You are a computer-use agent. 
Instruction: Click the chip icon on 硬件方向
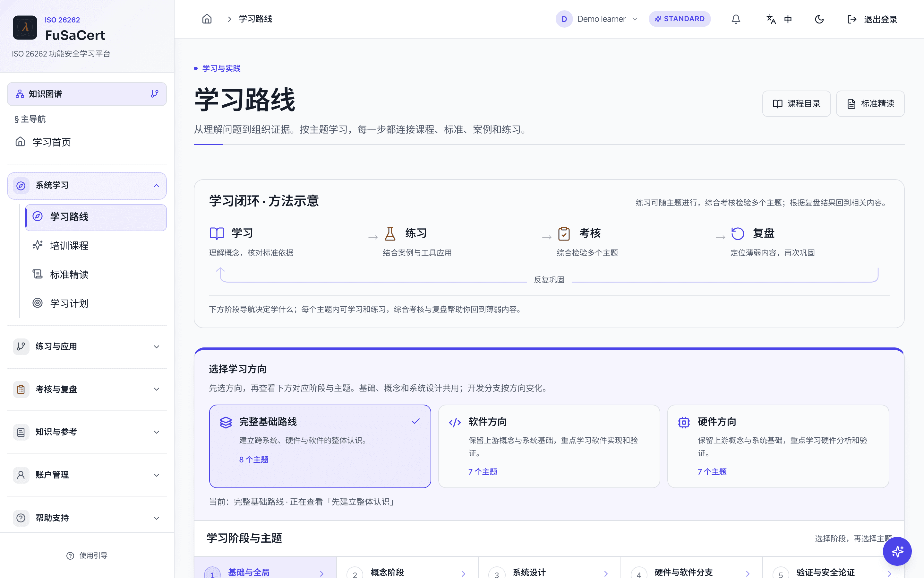(x=683, y=422)
